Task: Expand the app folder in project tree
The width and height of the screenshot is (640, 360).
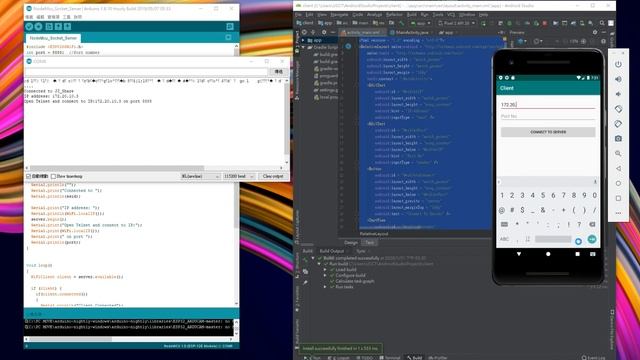Action: 303,40
